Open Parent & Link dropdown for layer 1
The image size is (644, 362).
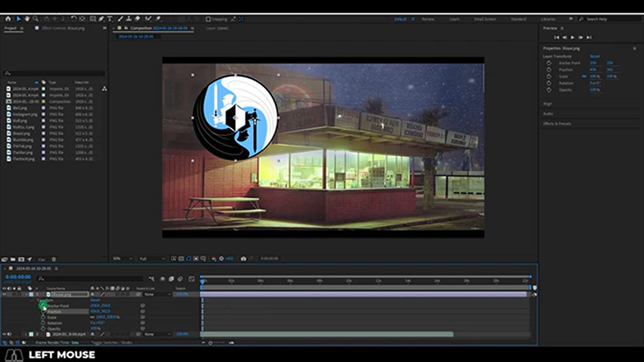click(x=158, y=294)
